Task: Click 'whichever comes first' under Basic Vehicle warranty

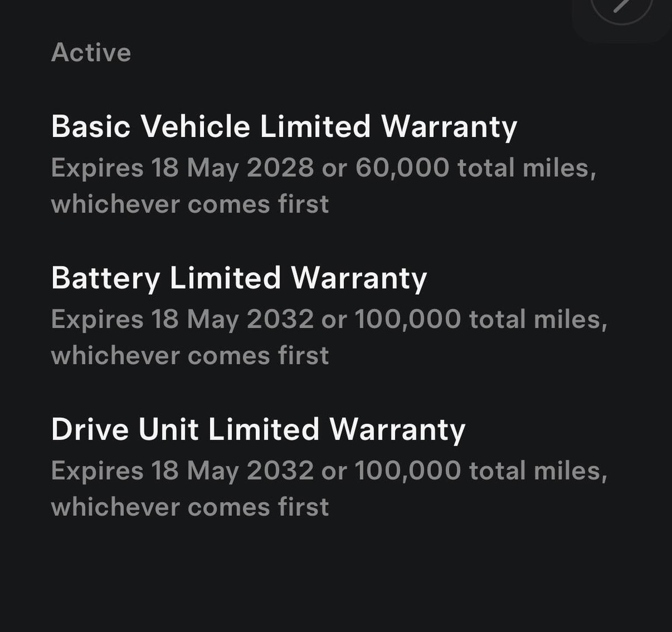Action: pyautogui.click(x=190, y=204)
